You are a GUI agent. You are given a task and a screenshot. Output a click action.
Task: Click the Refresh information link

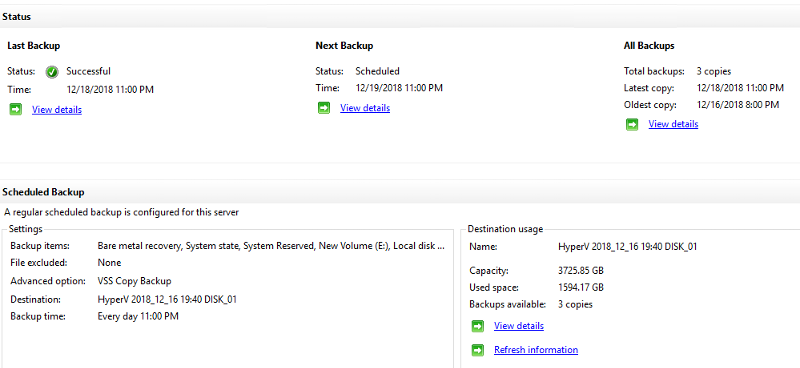[x=536, y=350]
